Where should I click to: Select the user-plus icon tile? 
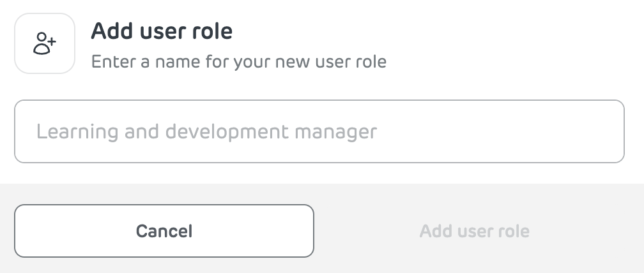pos(45,43)
